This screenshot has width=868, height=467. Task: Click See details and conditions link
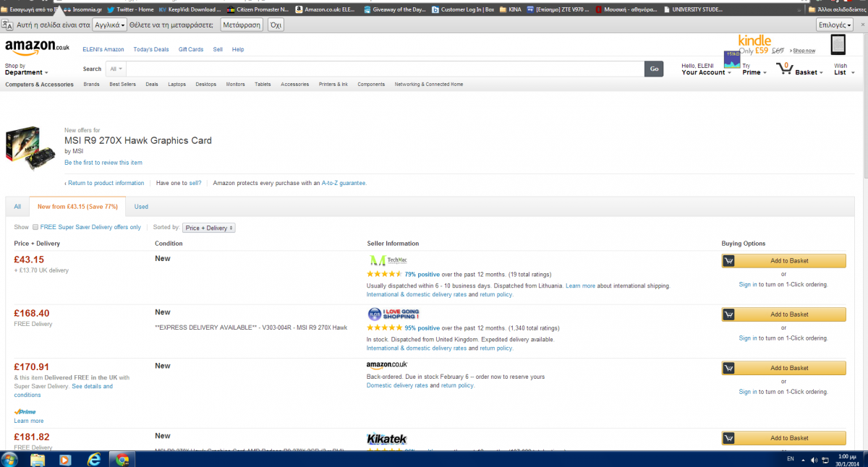coord(64,390)
